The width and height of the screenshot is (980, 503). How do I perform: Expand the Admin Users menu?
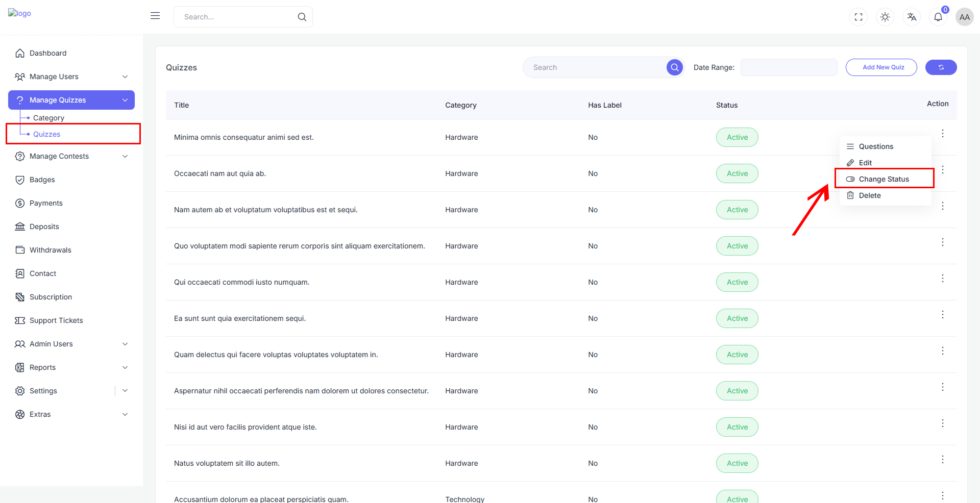pos(71,344)
